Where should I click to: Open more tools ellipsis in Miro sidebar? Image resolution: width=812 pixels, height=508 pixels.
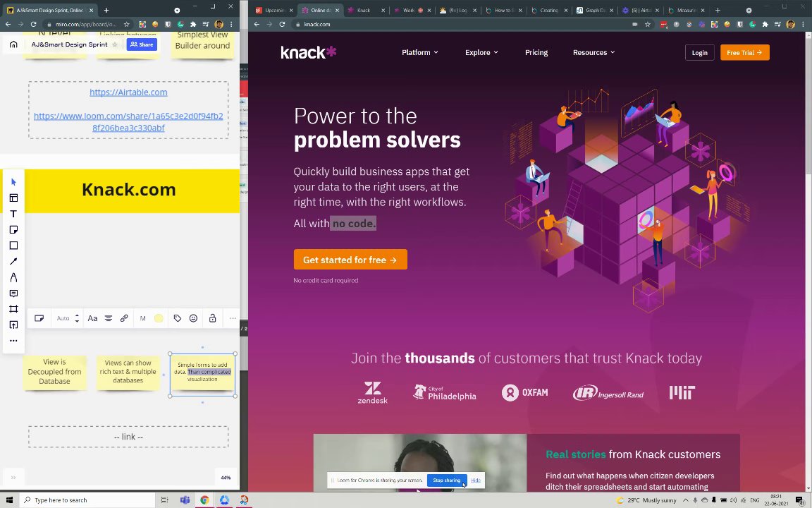coord(13,341)
